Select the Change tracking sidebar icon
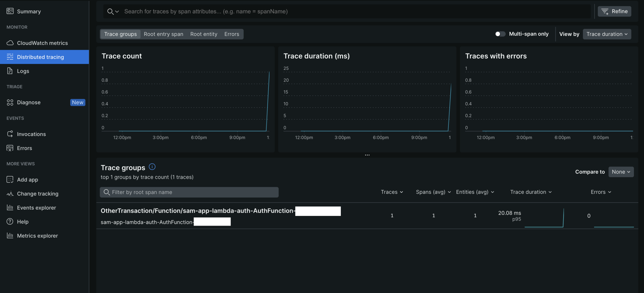 click(10, 194)
